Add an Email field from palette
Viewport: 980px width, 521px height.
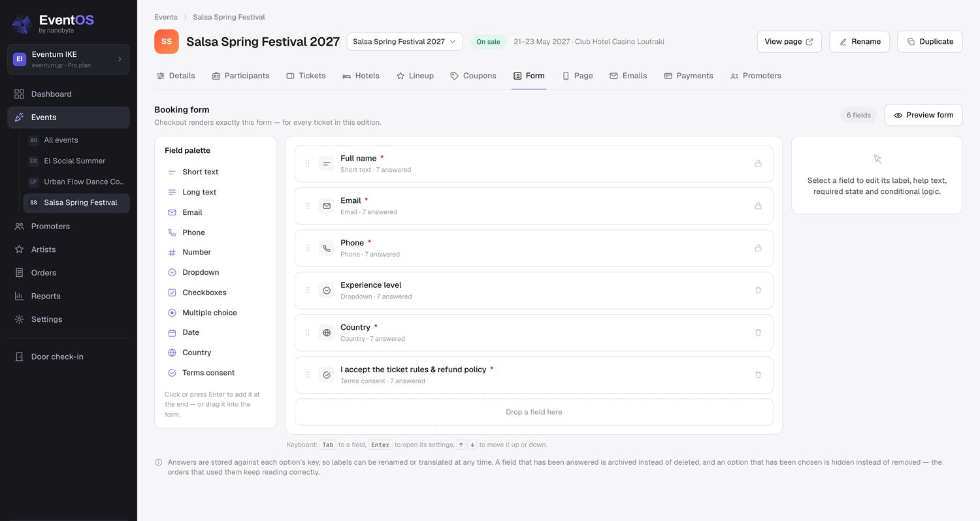click(216, 212)
